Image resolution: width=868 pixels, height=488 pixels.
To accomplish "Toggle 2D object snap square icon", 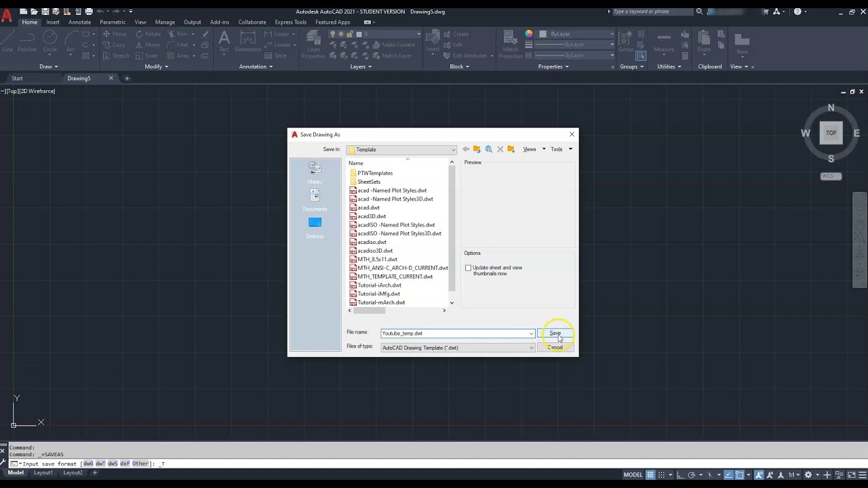I will click(x=740, y=474).
